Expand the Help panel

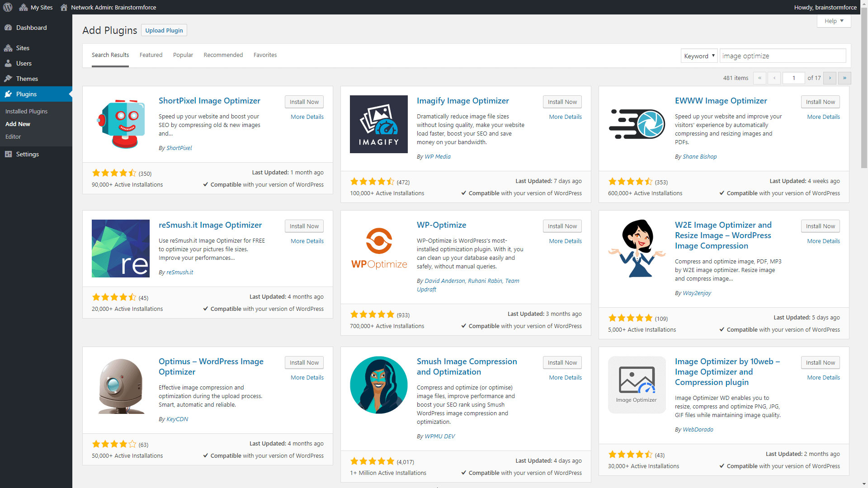coord(833,21)
